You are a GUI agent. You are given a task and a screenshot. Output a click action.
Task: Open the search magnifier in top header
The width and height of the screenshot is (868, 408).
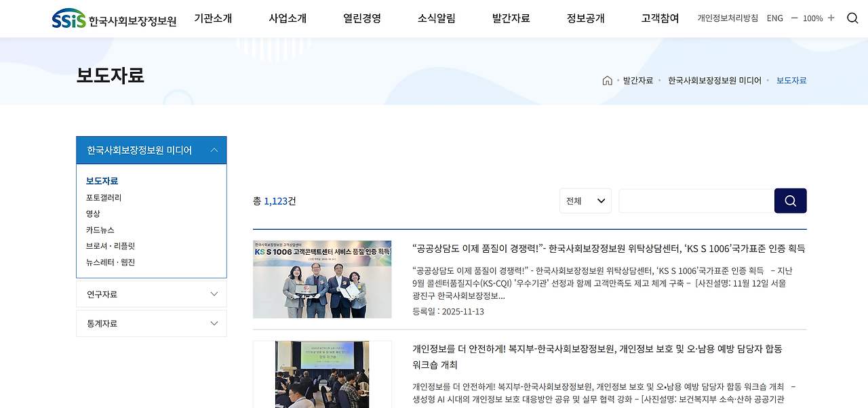pos(852,18)
